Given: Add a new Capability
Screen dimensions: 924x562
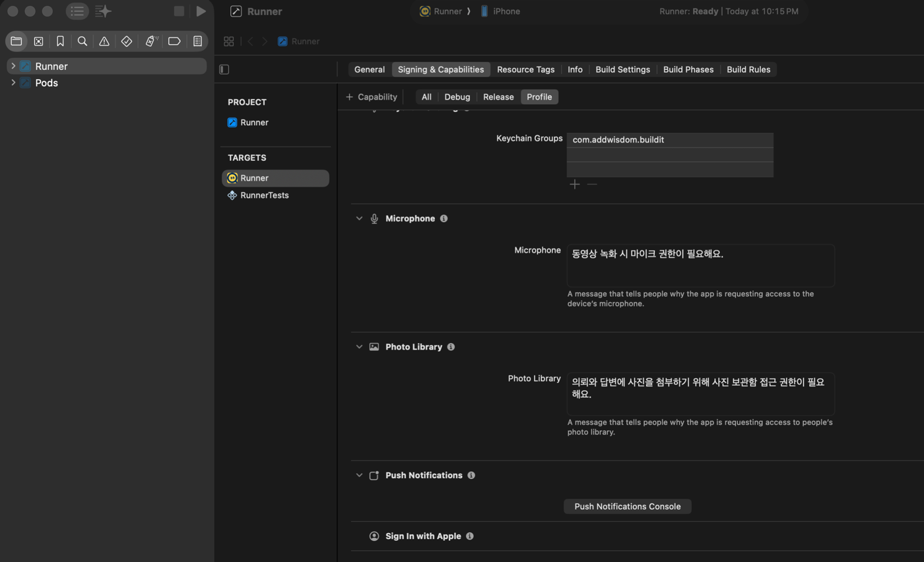Looking at the screenshot, I should 372,97.
